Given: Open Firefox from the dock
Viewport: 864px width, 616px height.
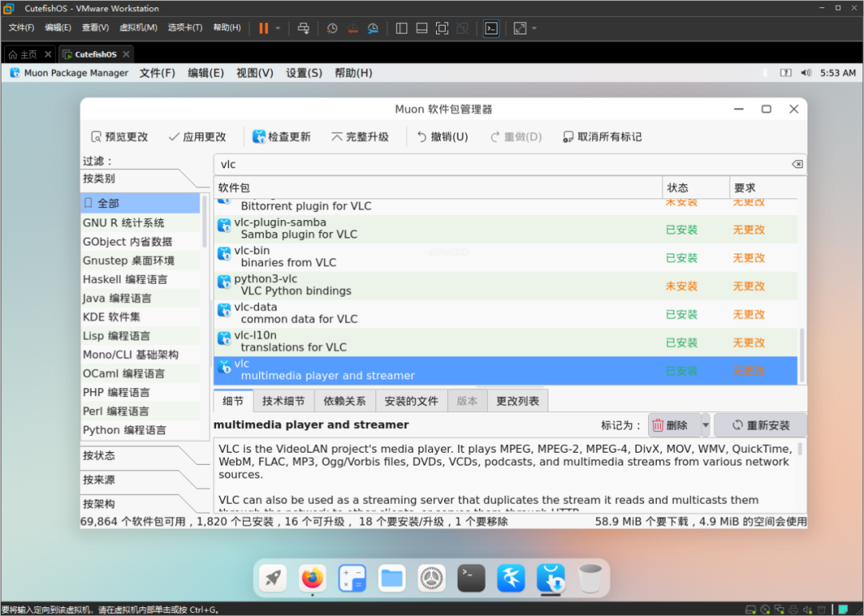Looking at the screenshot, I should 313,577.
